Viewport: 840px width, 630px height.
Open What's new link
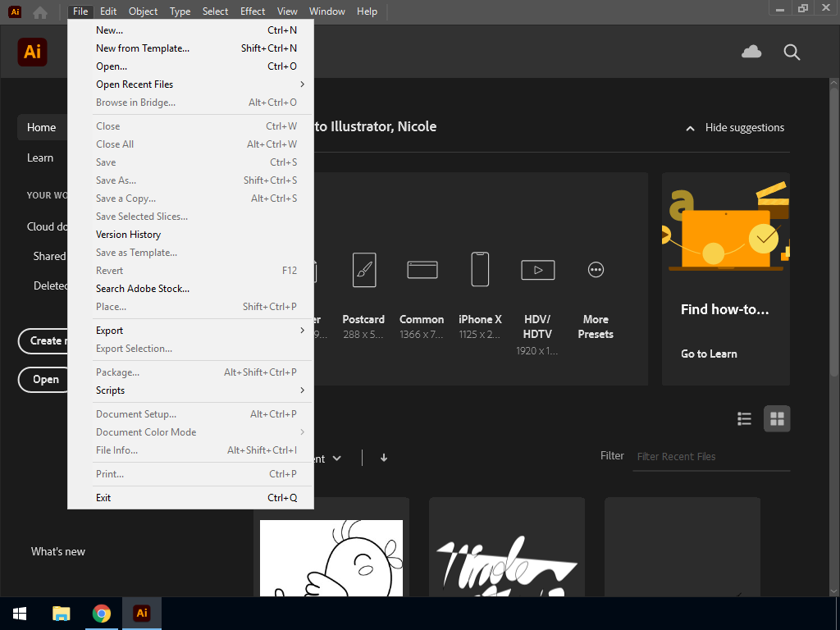click(x=58, y=552)
